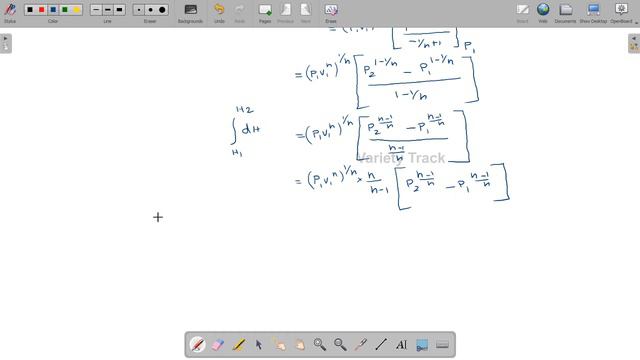Go to the Next page

(306, 13)
